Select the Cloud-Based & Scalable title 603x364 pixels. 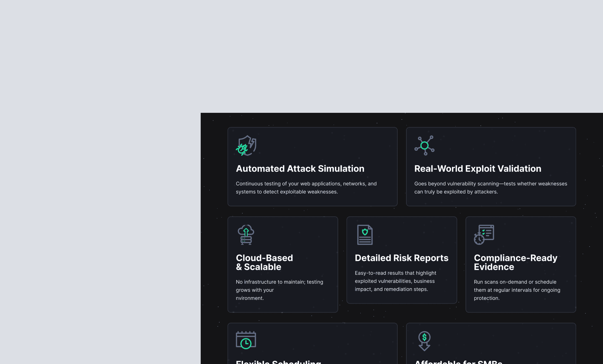pos(264,262)
